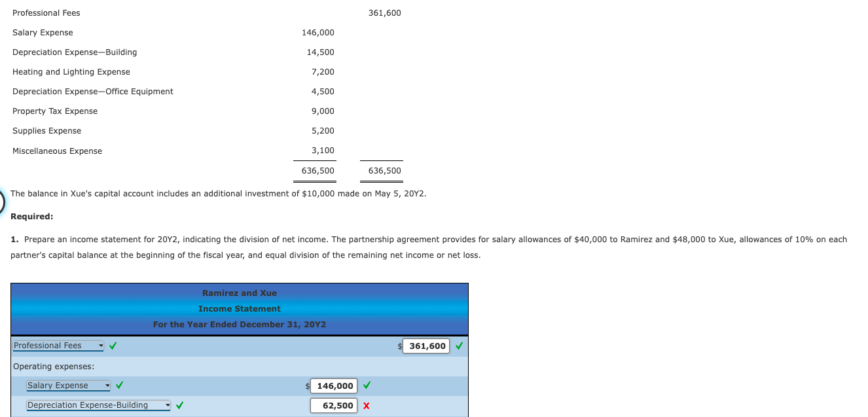The image size is (868, 417).
Task: Click green check beside Depreciation Expense-Building dropdown
Action: click(x=179, y=405)
